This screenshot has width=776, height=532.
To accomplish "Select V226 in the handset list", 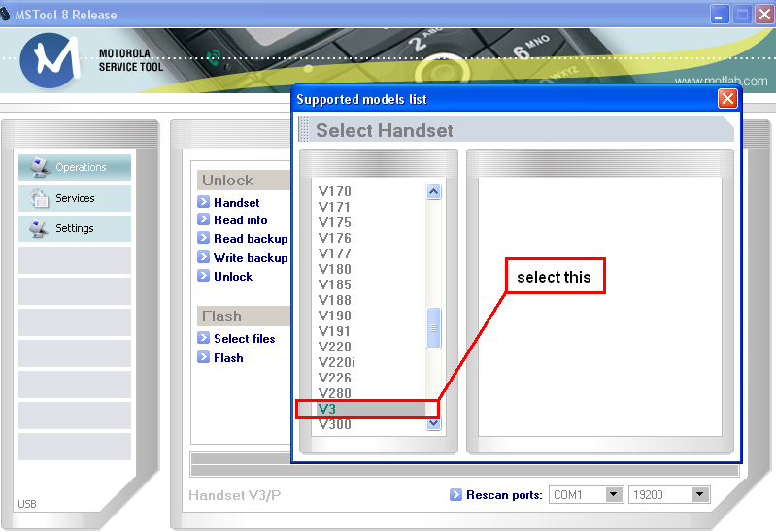I will (334, 378).
